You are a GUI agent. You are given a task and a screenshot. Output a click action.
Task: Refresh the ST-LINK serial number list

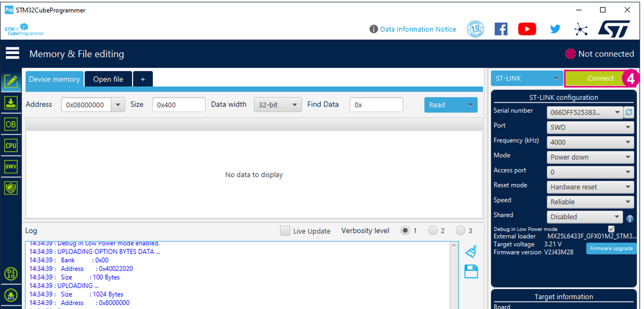click(x=629, y=112)
